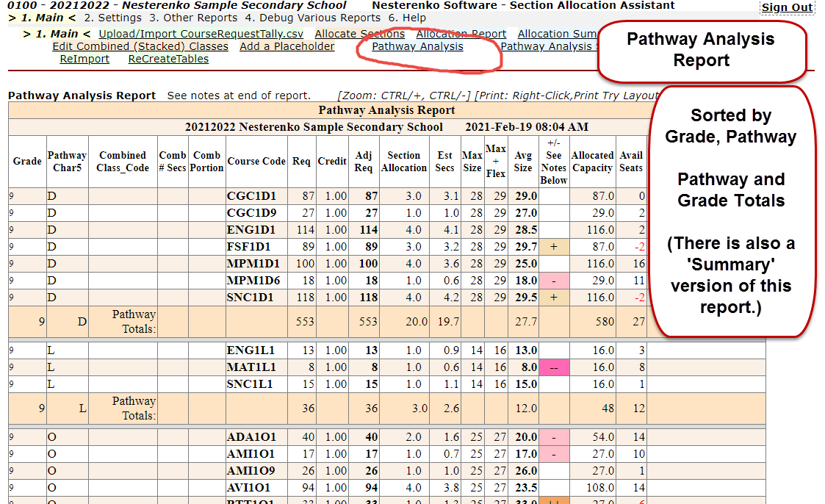
Task: Open the circled Pathway Analysis link
Action: click(417, 46)
